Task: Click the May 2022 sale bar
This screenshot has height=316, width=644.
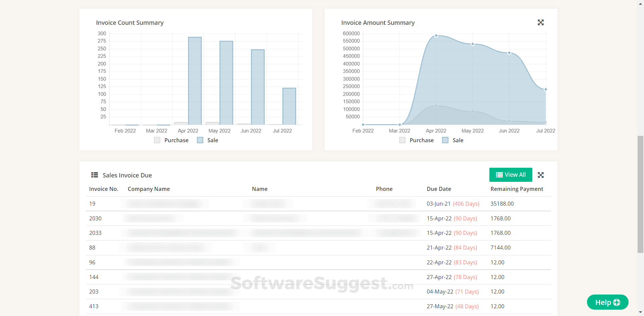Action: click(x=226, y=83)
